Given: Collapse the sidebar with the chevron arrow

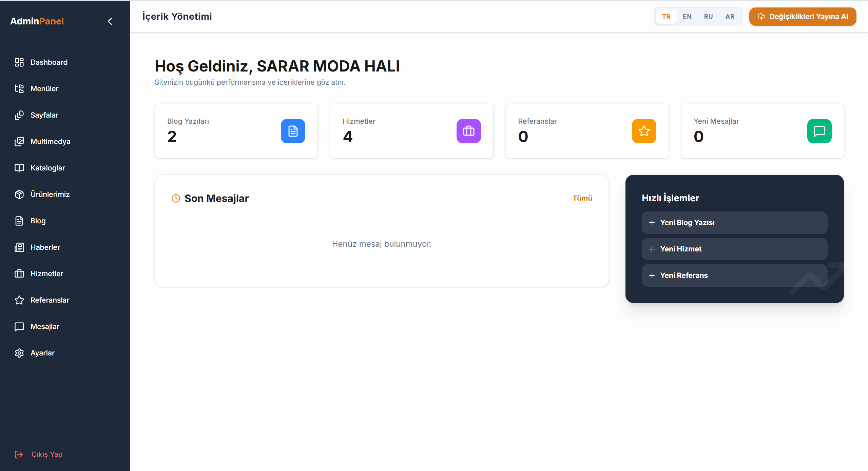Looking at the screenshot, I should click(110, 21).
